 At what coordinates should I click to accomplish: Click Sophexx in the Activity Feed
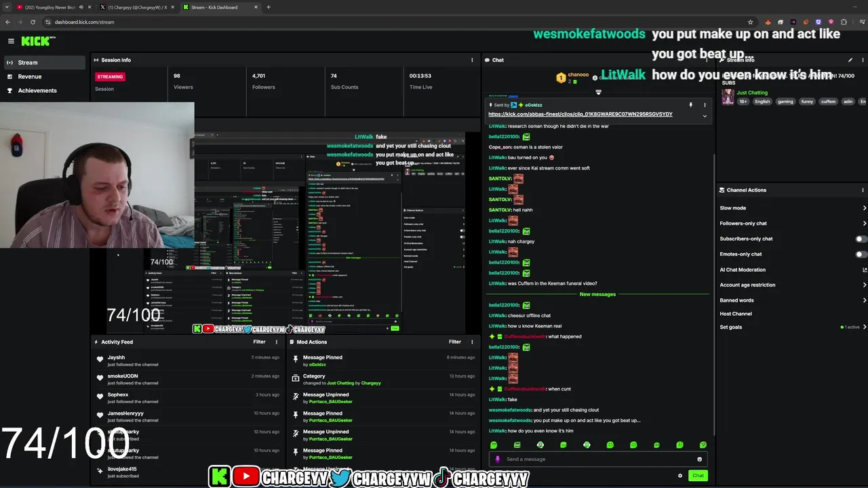click(x=118, y=394)
